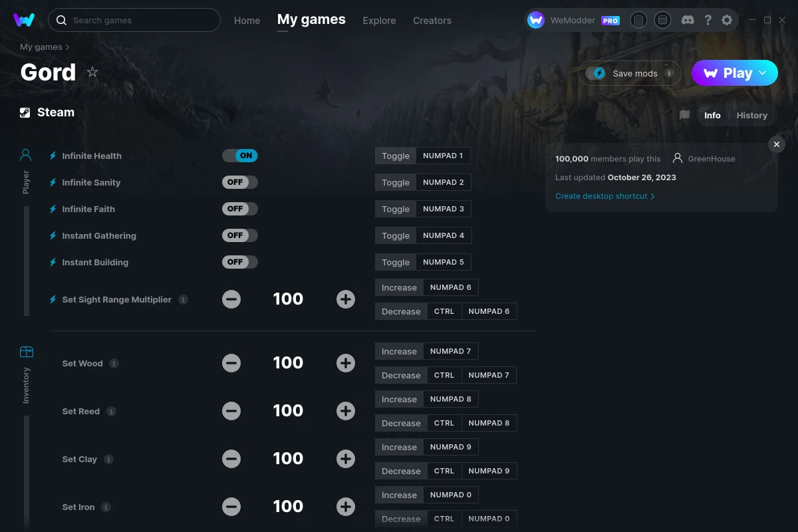
Task: Open the help question mark icon
Action: click(x=708, y=20)
